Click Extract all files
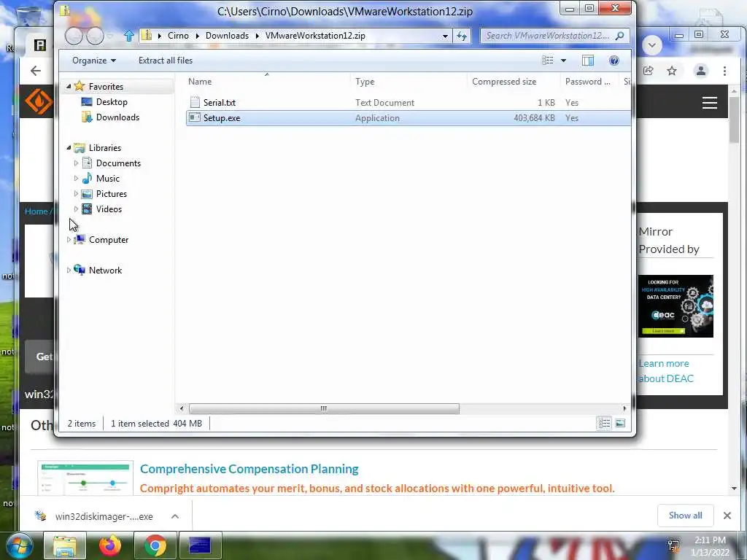The width and height of the screenshot is (747, 560). 166,61
